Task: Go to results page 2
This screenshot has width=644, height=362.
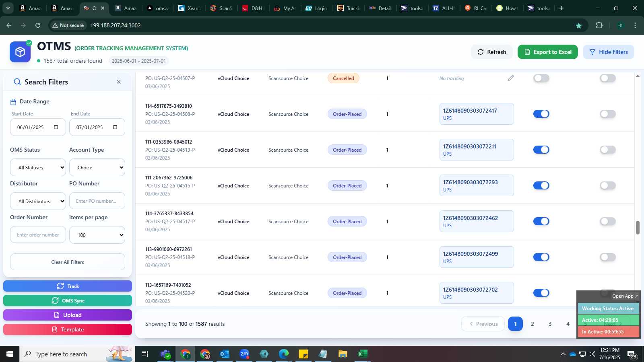Action: [533, 324]
